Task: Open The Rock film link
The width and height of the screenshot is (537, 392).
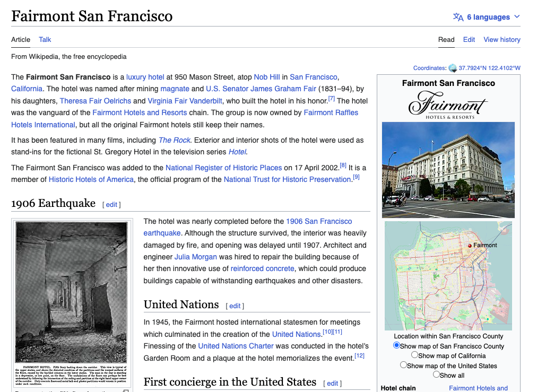Action: coord(175,141)
